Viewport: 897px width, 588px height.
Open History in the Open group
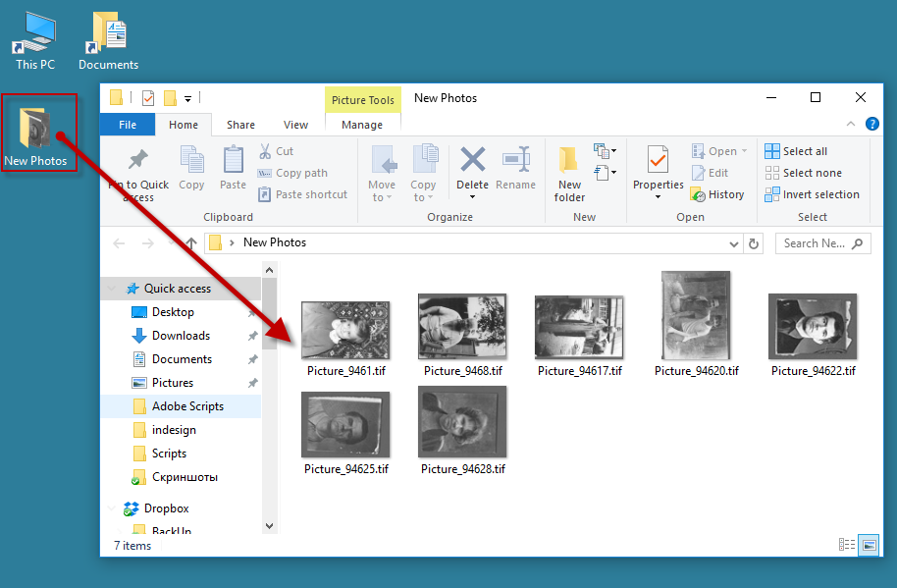[x=717, y=194]
